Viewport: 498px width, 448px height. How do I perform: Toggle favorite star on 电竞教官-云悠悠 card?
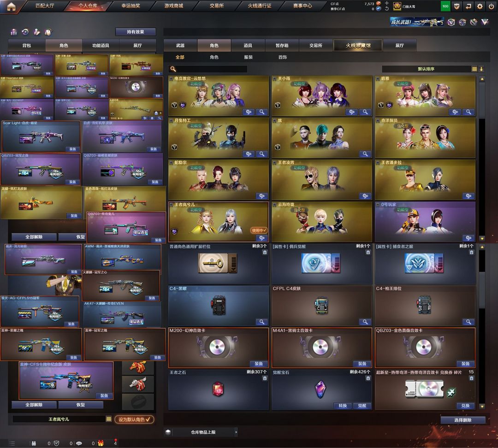tap(171, 78)
